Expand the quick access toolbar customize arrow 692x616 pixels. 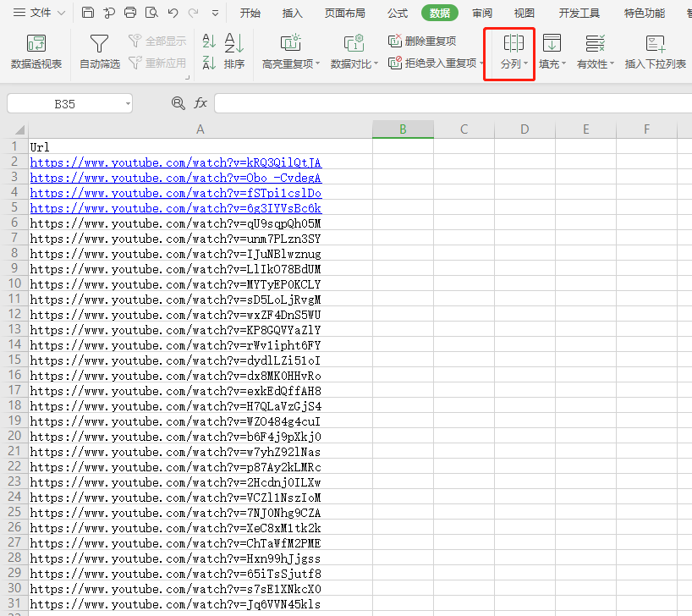(215, 14)
